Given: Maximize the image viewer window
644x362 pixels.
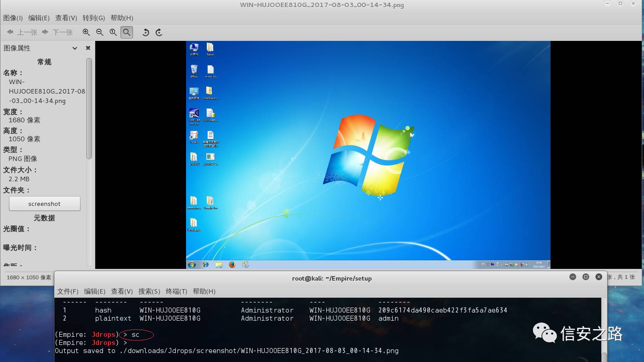Looking at the screenshot, I should pos(620,4).
